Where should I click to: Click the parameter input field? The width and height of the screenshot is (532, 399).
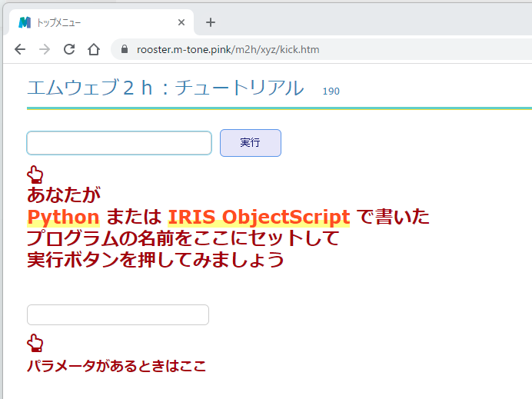point(118,314)
